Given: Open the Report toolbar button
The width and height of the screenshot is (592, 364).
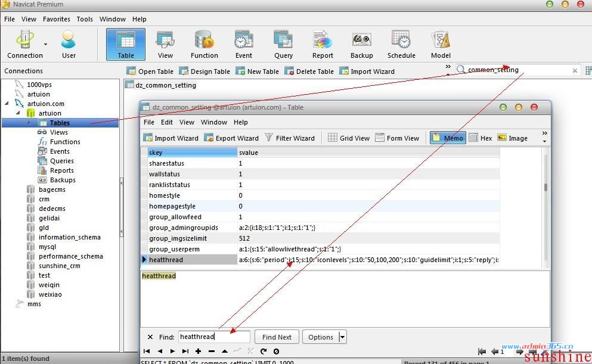Looking at the screenshot, I should 323,45.
